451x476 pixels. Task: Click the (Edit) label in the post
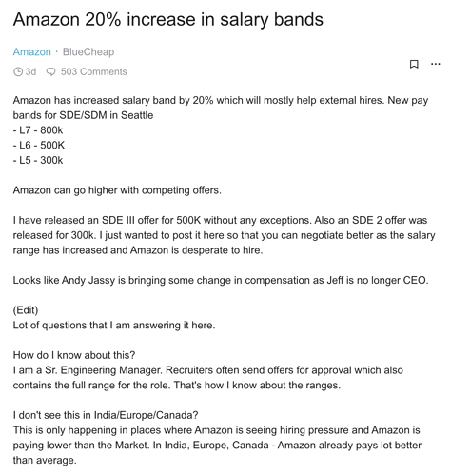coord(26,310)
